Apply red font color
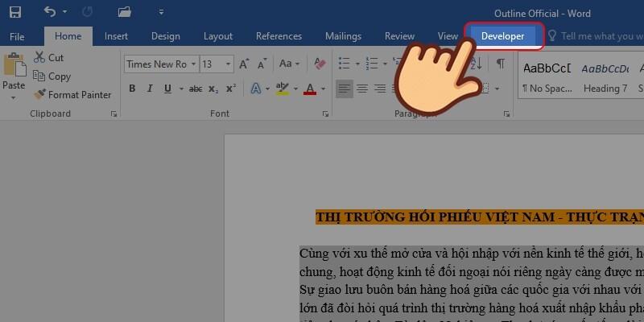644x322 pixels. (310, 89)
